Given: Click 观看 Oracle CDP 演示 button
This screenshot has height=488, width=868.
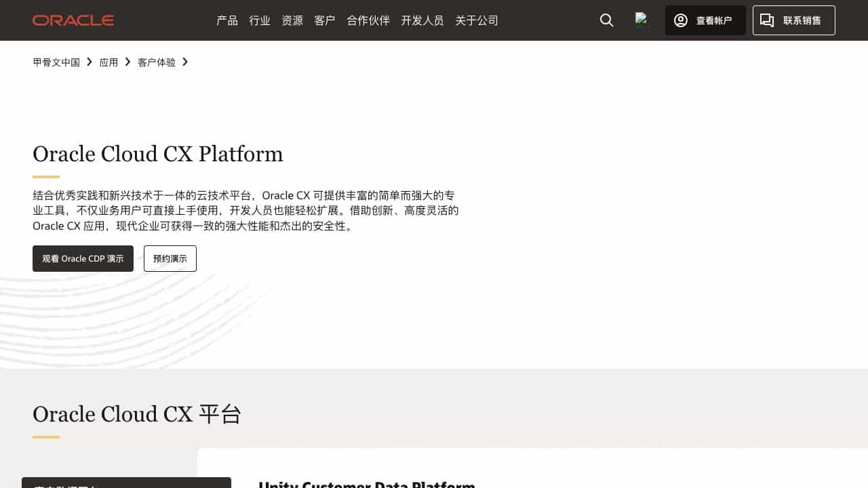Looking at the screenshot, I should coord(83,258).
